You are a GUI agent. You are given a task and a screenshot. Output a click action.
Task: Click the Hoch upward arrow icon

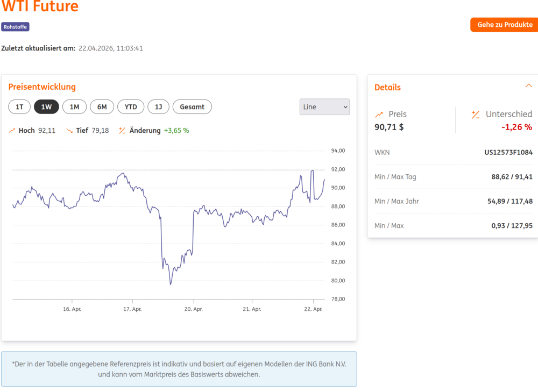11,130
